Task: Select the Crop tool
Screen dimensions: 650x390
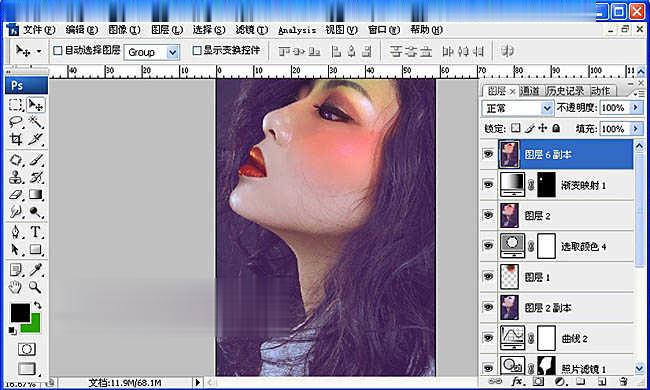Action: [15, 139]
